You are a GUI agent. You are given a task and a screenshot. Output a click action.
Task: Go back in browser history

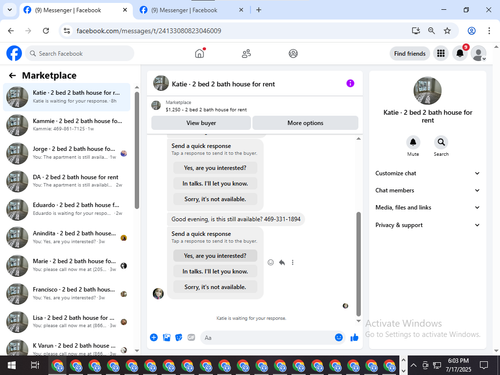[x=11, y=31]
